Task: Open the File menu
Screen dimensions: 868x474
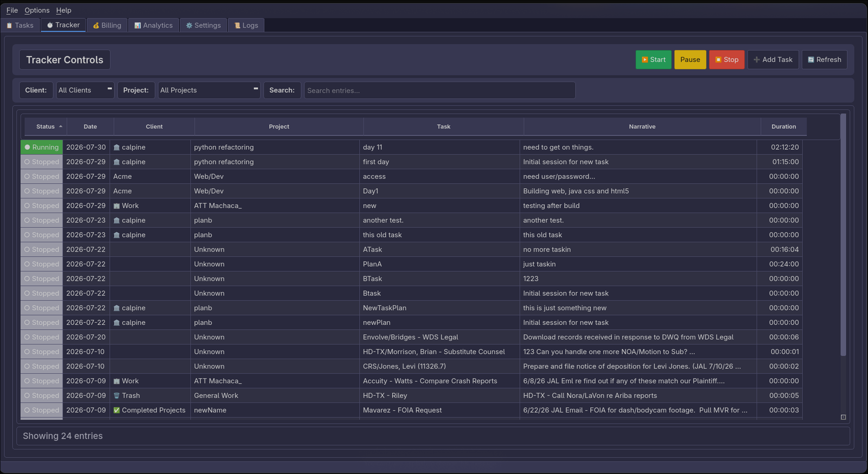Action: [x=12, y=10]
